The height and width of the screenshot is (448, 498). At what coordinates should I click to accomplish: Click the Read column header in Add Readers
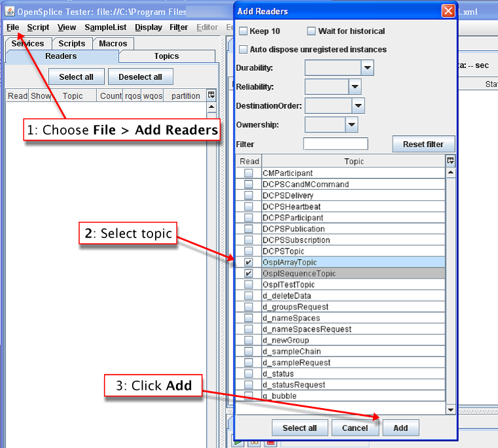coord(249,162)
